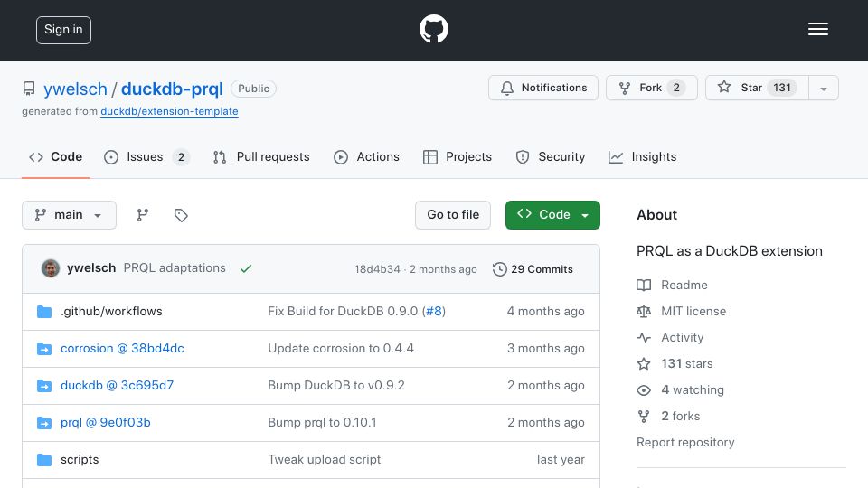Open the Activity link
The width and height of the screenshot is (868, 488).
pyautogui.click(x=670, y=337)
